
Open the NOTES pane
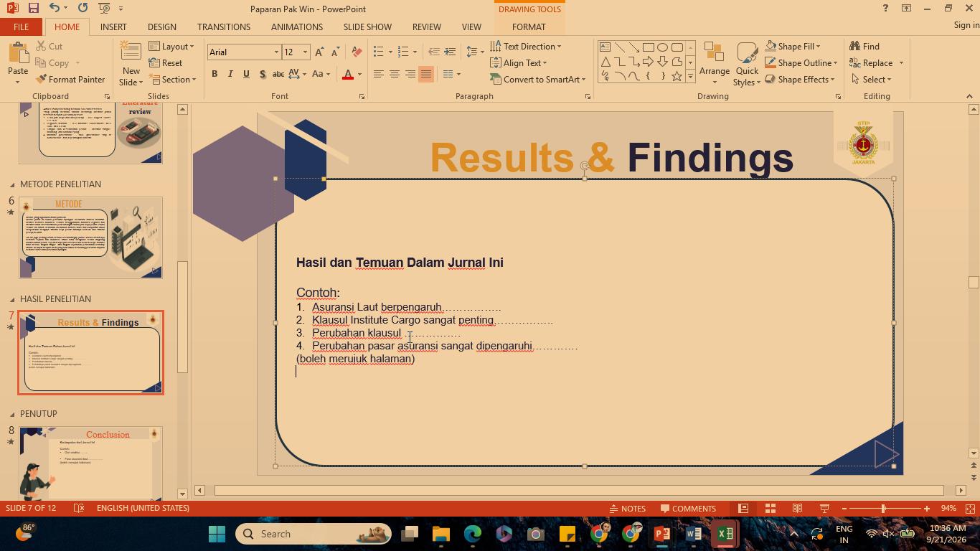(x=628, y=508)
